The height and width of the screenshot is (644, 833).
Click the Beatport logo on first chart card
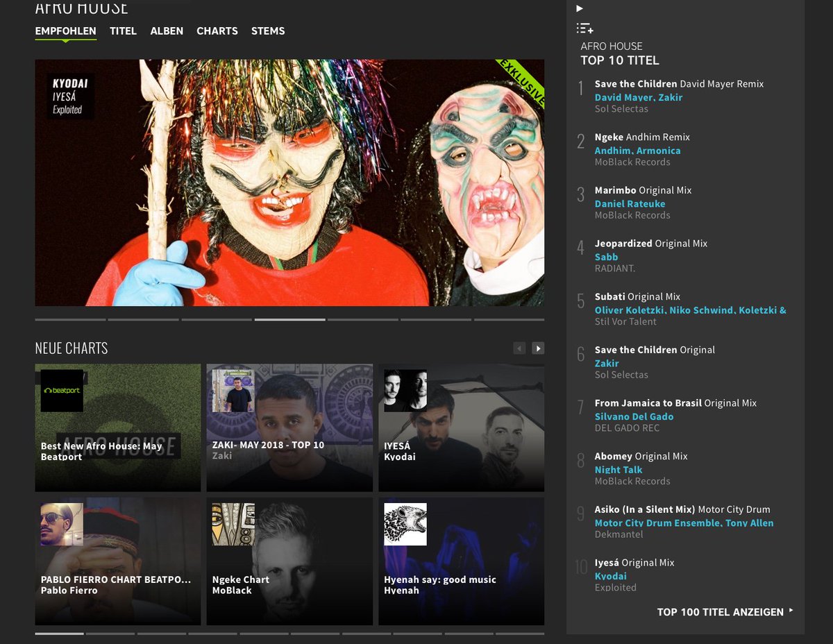pos(62,391)
